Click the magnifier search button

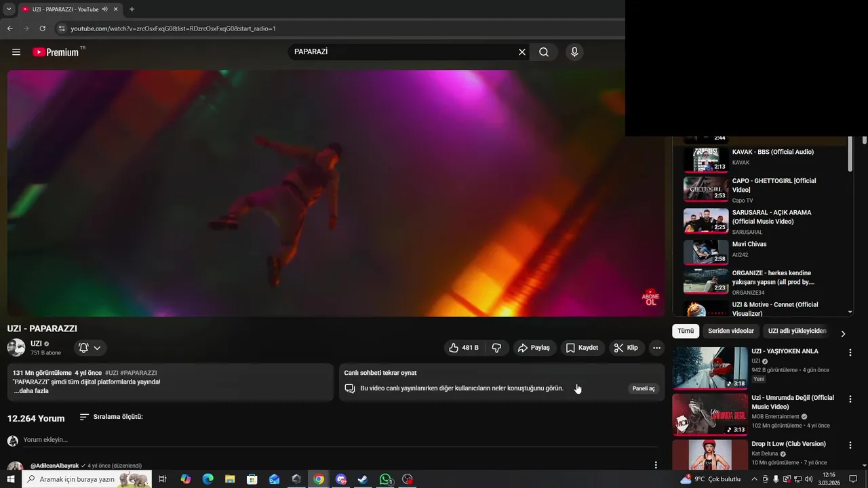click(544, 52)
